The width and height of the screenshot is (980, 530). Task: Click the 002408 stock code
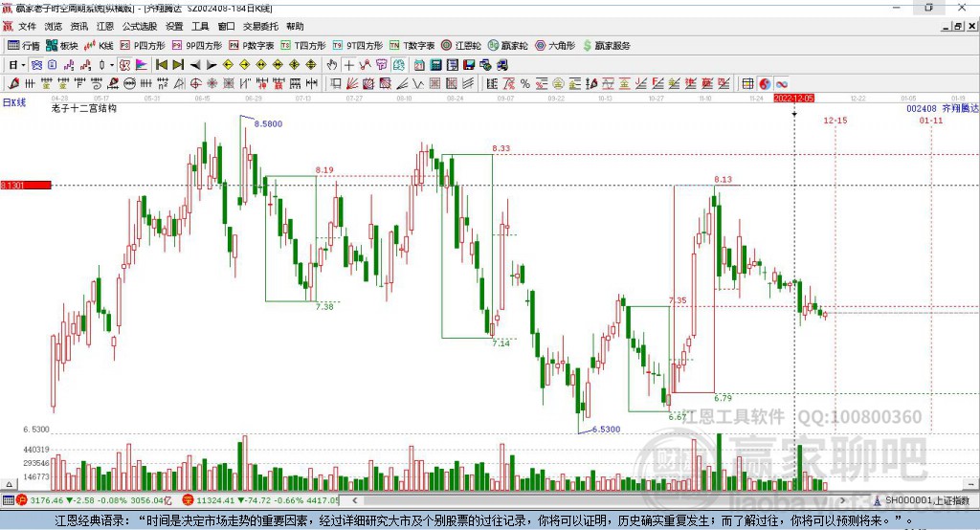[922, 108]
